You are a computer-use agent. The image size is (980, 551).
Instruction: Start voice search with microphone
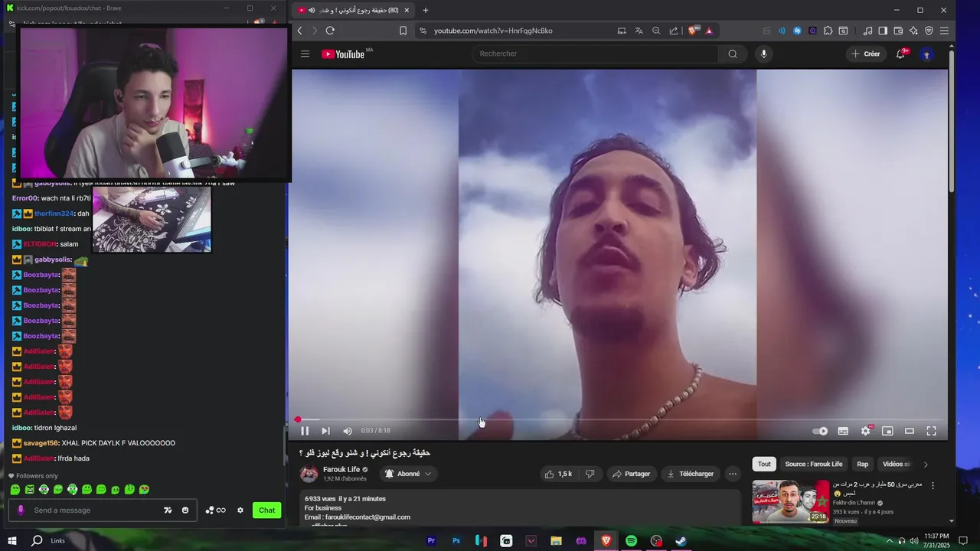point(763,54)
